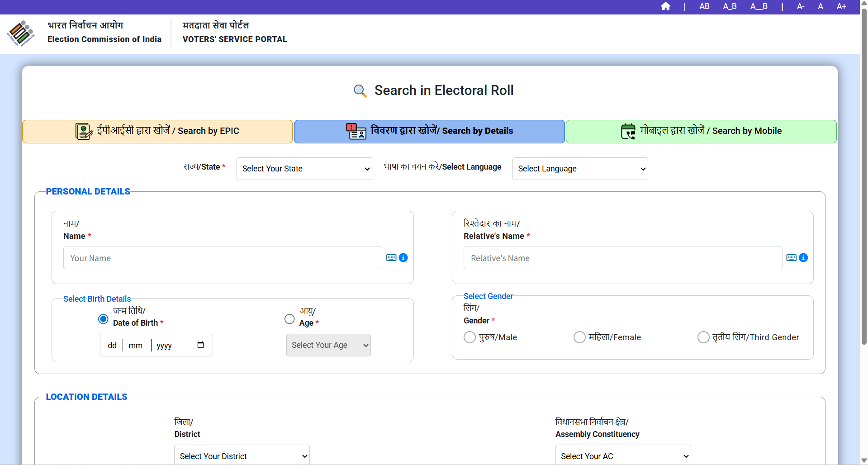The width and height of the screenshot is (868, 465).
Task: Open virtual keyboard for Relative's Name field
Action: 791,258
